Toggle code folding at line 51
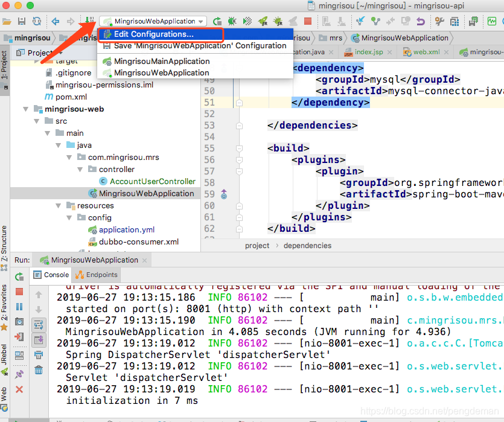The height and width of the screenshot is (422, 504). [x=239, y=103]
